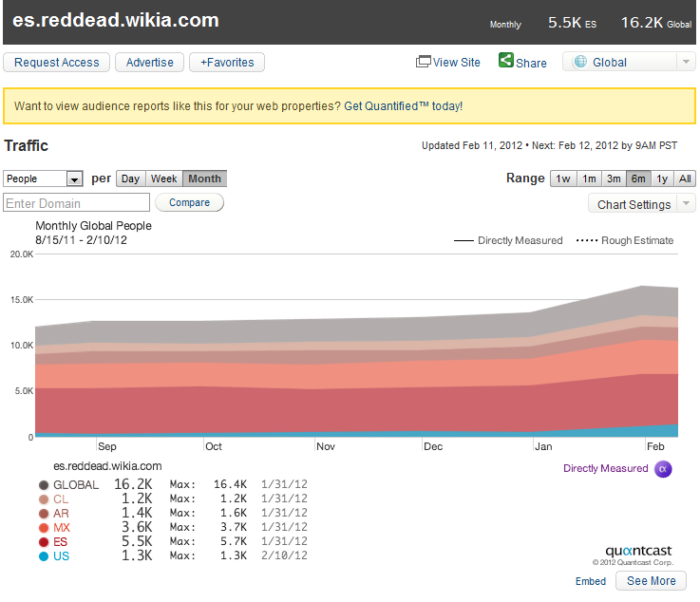Toggle the ES series legend dot
This screenshot has width=700, height=602.
(x=44, y=542)
